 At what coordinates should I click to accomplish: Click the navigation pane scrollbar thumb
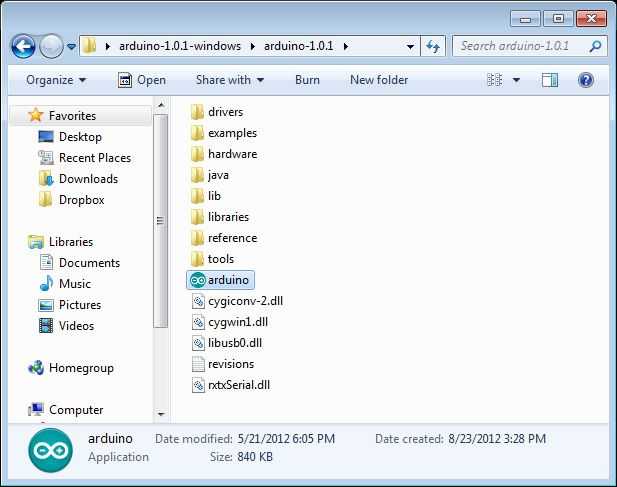tap(161, 221)
